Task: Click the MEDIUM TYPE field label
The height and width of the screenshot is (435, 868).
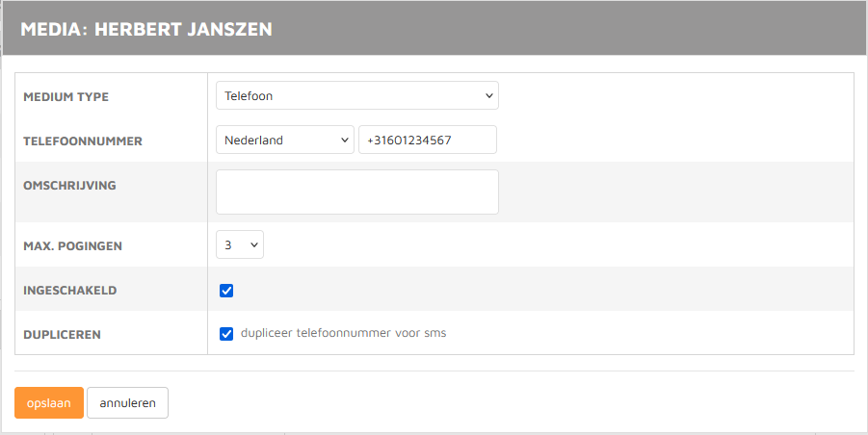Action: click(66, 97)
